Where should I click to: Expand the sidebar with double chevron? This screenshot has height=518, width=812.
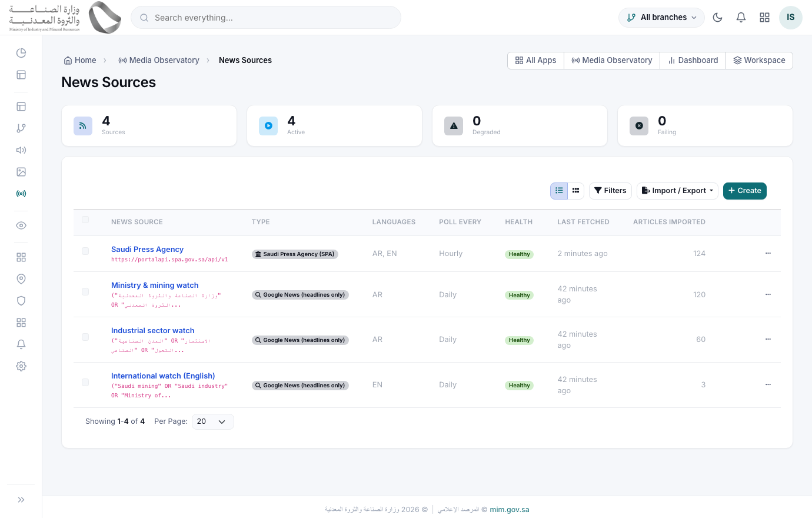pos(21,500)
